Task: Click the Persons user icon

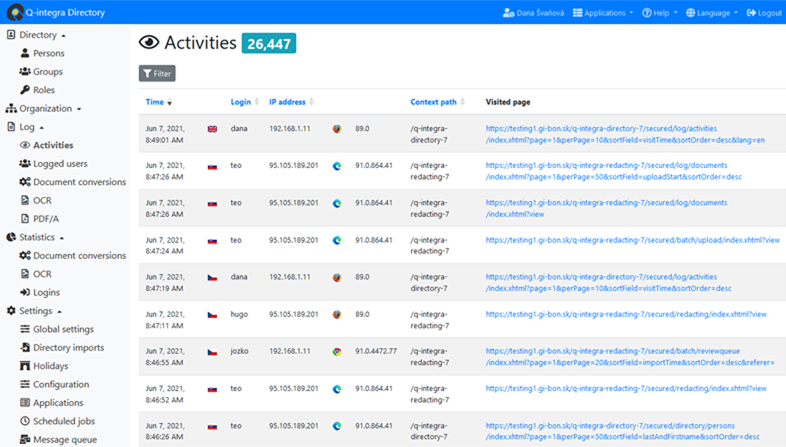Action: pos(25,53)
